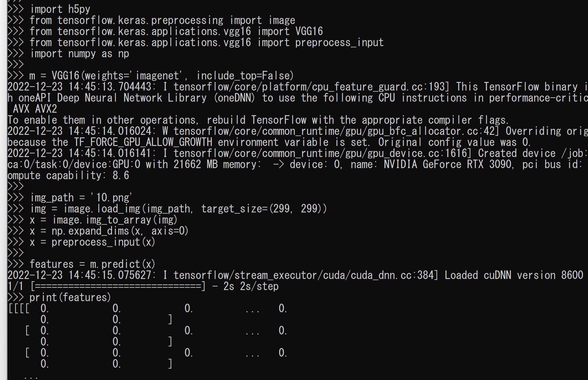Click the TF_FORCE_GPU_ALLOW_GROWTH variable name

[x=143, y=142]
